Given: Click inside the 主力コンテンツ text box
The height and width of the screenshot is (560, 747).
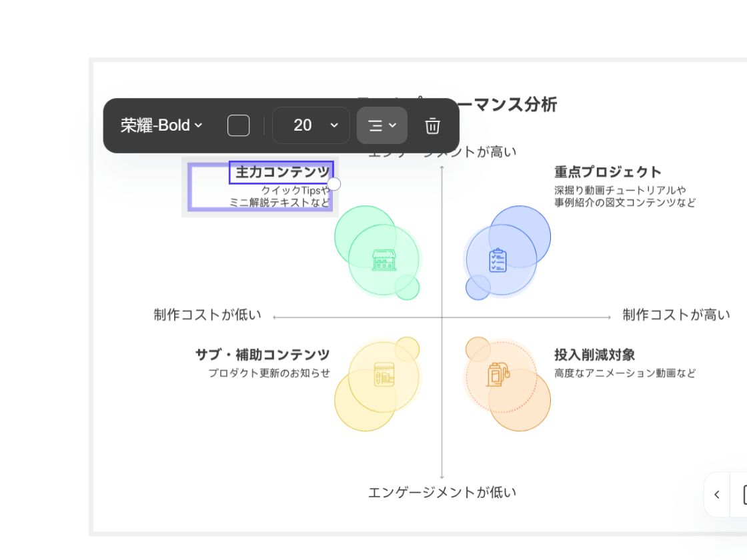Looking at the screenshot, I should click(x=281, y=173).
